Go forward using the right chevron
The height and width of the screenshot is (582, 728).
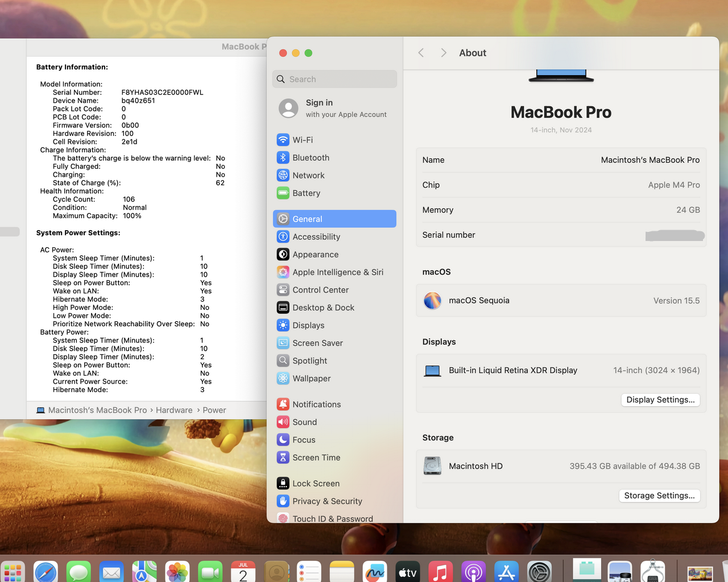(x=444, y=53)
